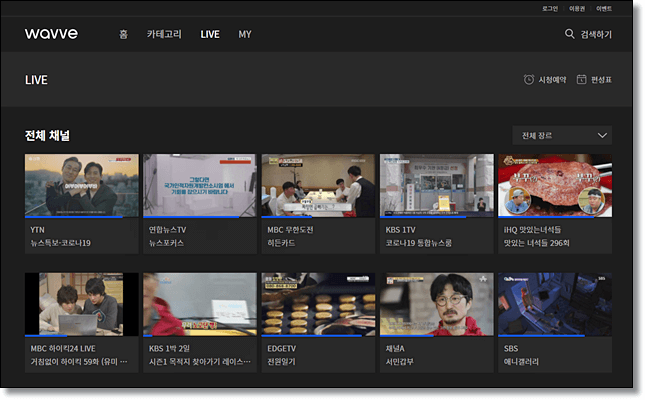Open the 연합뉴스TV channel thumbnail

(200, 185)
